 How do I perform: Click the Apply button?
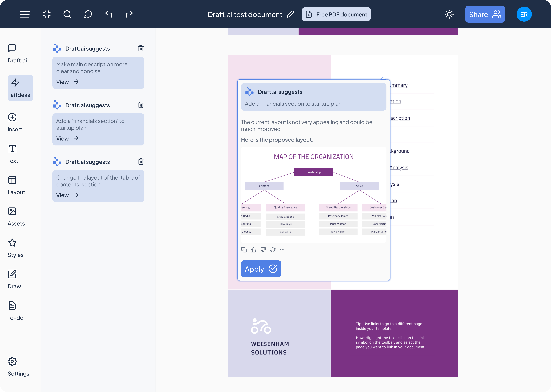261,269
